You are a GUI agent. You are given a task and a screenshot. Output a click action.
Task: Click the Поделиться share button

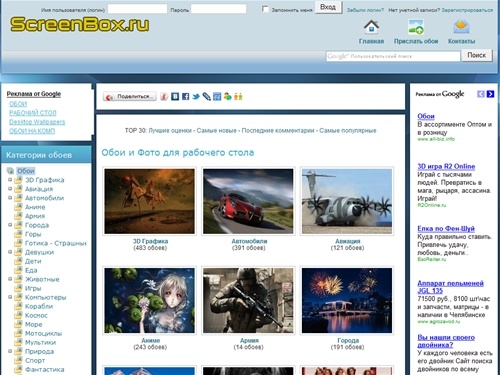coord(130,97)
